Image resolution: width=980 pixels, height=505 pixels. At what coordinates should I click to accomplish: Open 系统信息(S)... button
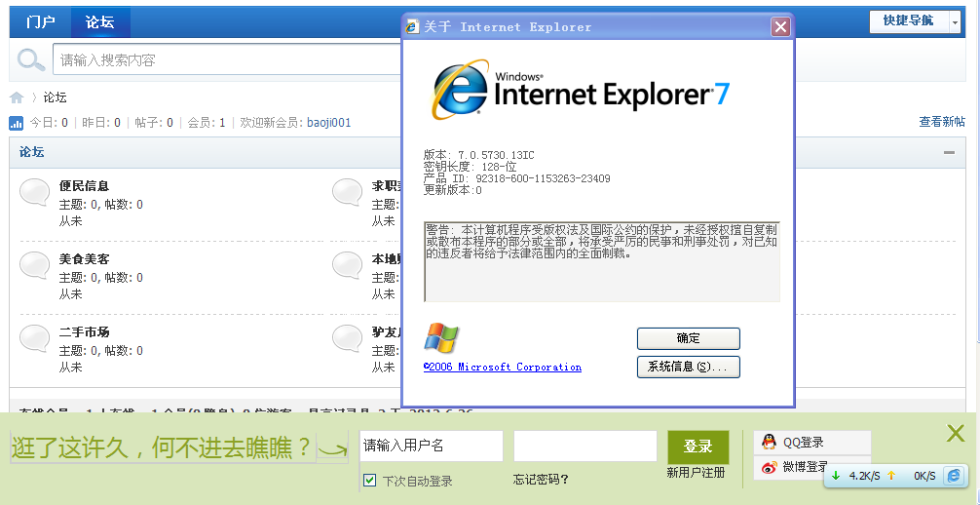[x=688, y=367]
